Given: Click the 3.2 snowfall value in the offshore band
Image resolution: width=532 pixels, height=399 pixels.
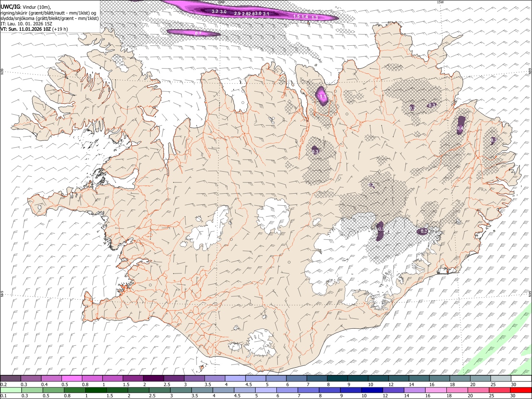Looking at the screenshot, I should tap(215, 11).
